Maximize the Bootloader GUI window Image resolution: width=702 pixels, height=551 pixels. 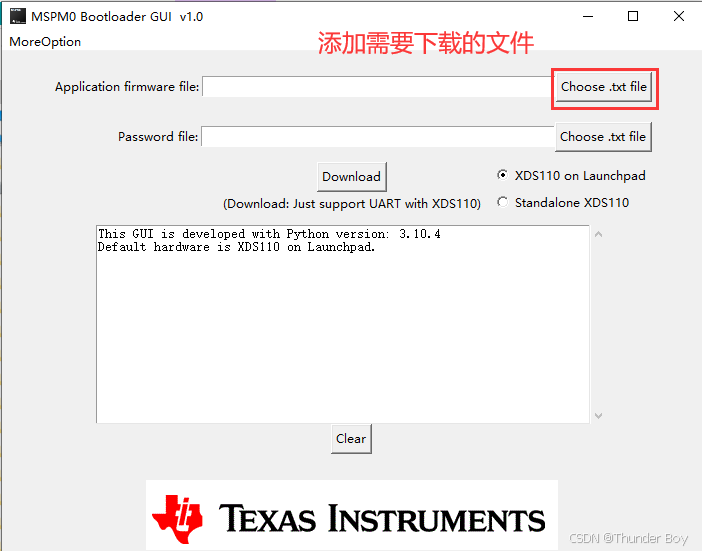pos(633,17)
